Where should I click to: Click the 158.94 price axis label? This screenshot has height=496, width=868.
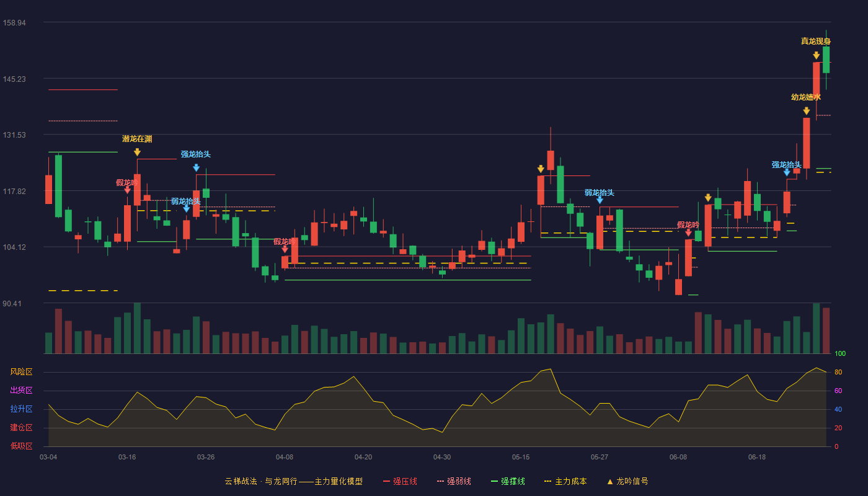pyautogui.click(x=14, y=23)
